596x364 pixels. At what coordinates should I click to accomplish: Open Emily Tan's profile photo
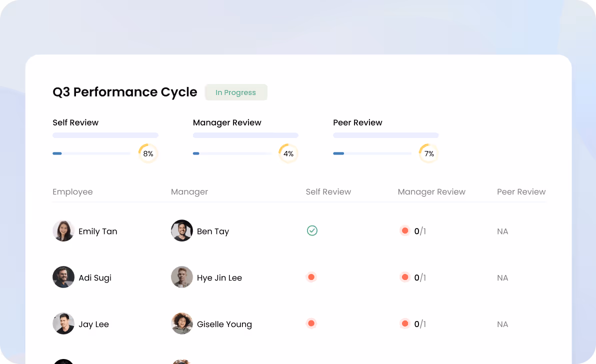click(x=63, y=230)
